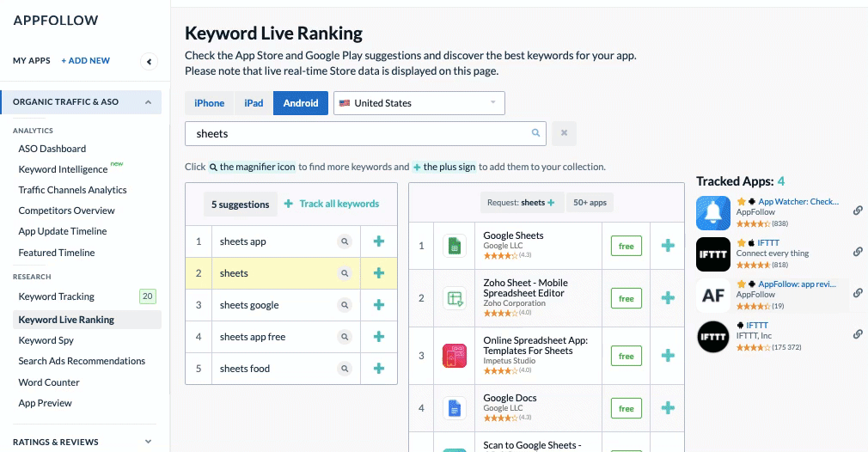Open the United States country dropdown
Image resolution: width=868 pixels, height=452 pixels.
click(419, 103)
